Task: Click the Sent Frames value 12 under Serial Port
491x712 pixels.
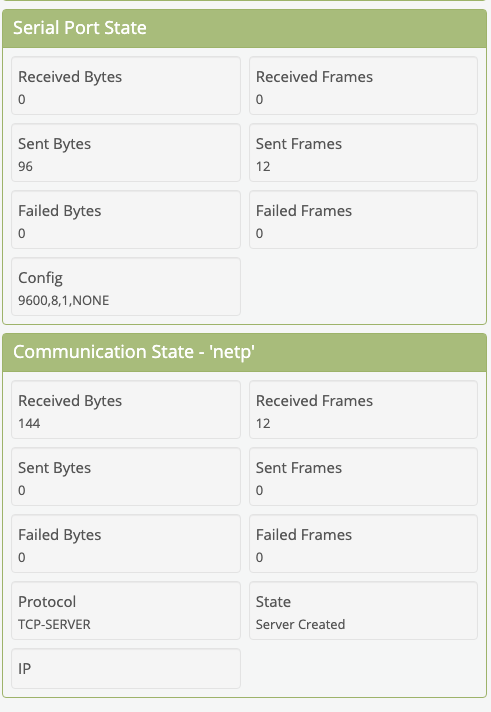Action: pyautogui.click(x=263, y=167)
